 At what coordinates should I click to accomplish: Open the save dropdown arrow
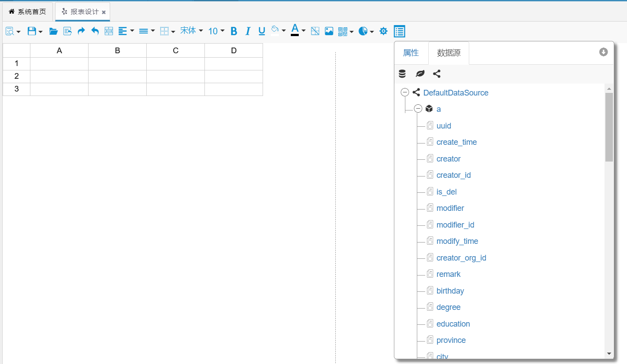(x=41, y=32)
